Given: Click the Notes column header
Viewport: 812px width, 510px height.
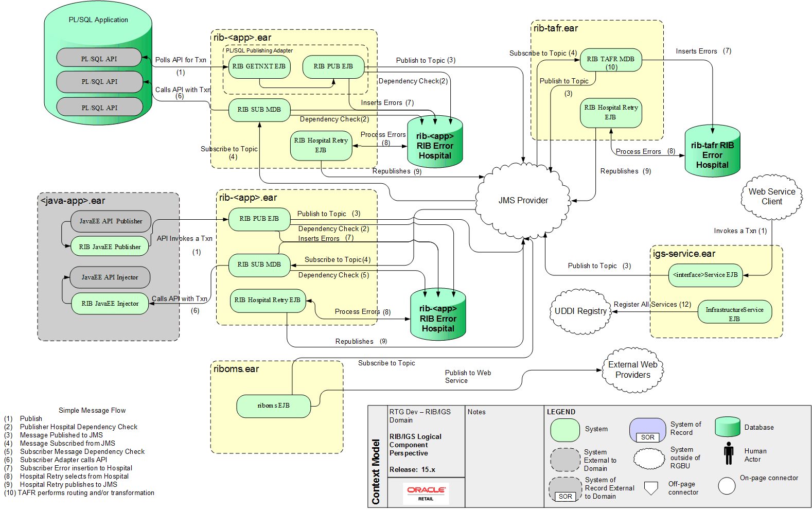Looking at the screenshot, I should click(476, 412).
